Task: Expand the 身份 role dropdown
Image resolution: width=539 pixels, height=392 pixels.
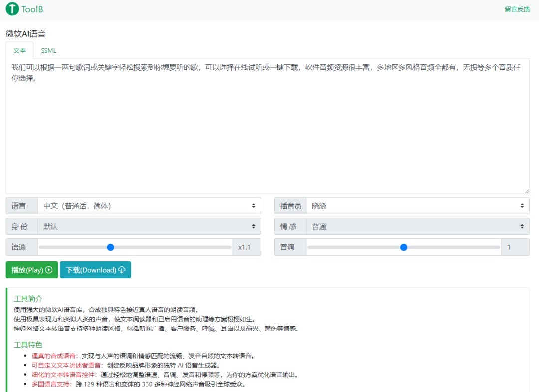Action: point(149,226)
